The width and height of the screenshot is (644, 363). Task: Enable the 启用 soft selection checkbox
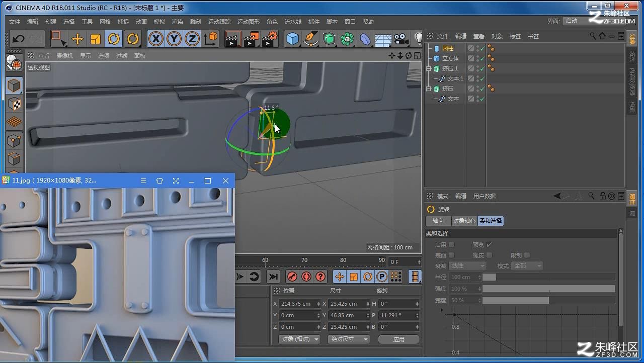pos(451,244)
